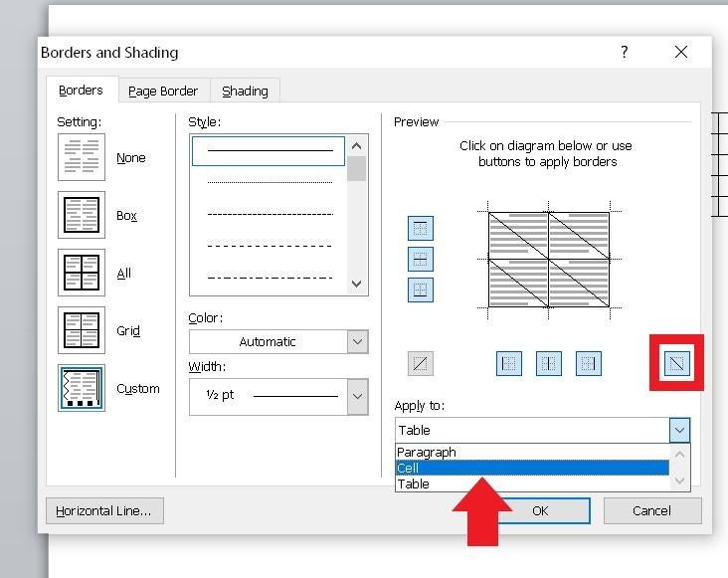
Task: Click the Style list scrollbar thumb
Action: point(357,168)
